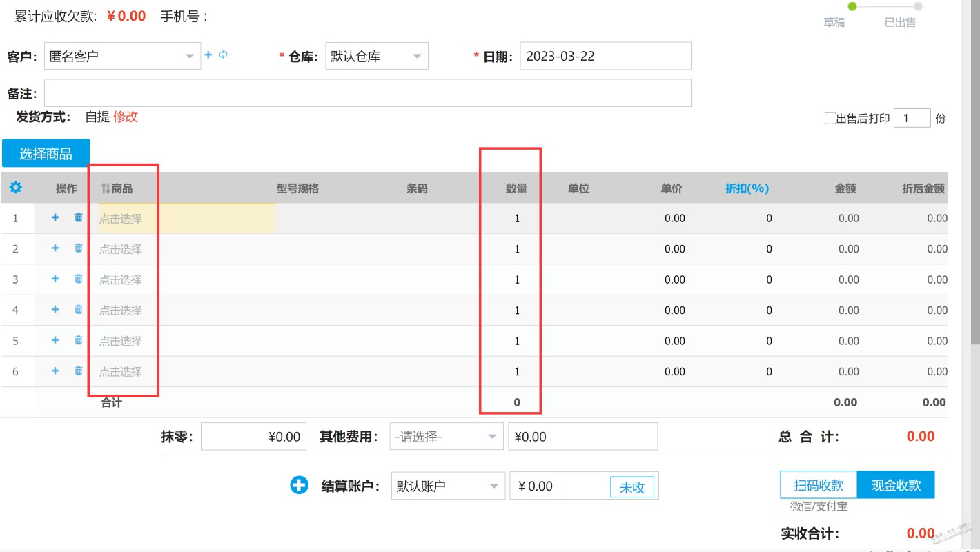The width and height of the screenshot is (980, 552).
Task: Open the 仓库 dropdown 默认仓库
Action: tap(377, 56)
